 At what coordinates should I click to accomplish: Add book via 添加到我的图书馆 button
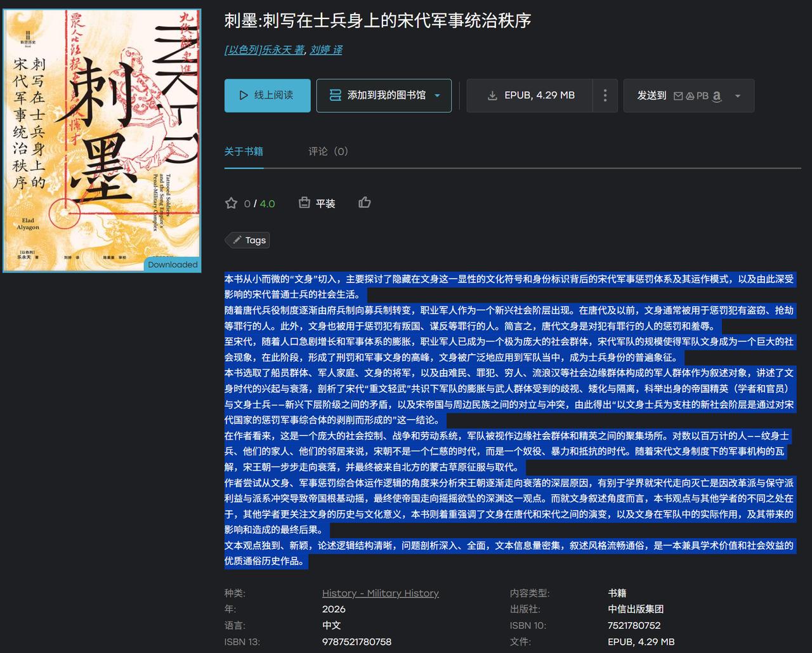[x=384, y=96]
